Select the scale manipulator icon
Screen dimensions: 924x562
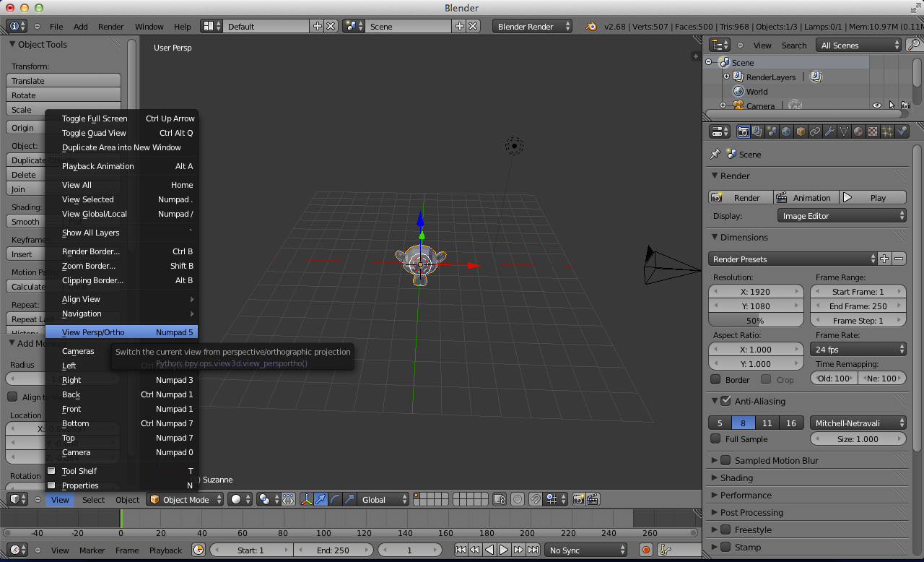349,499
